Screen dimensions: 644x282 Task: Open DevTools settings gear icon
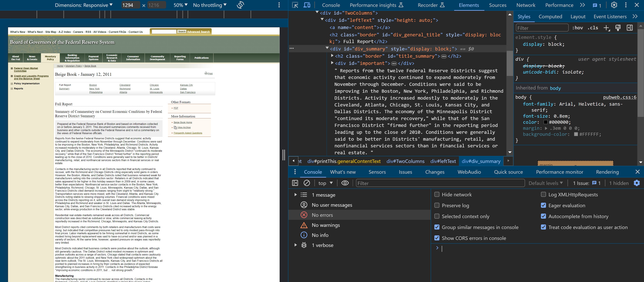coord(614,5)
